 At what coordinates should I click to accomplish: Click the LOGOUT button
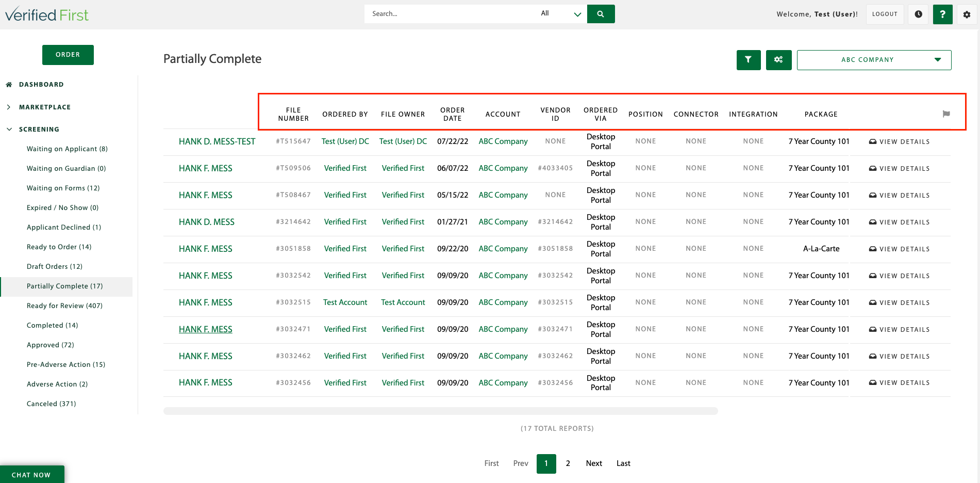pyautogui.click(x=885, y=14)
